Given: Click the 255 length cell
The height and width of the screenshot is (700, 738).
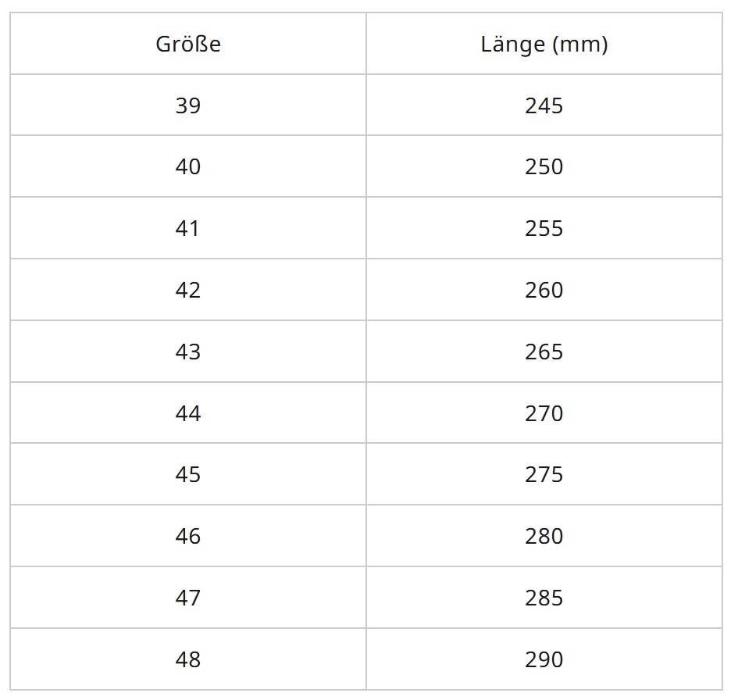Looking at the screenshot, I should (544, 229).
